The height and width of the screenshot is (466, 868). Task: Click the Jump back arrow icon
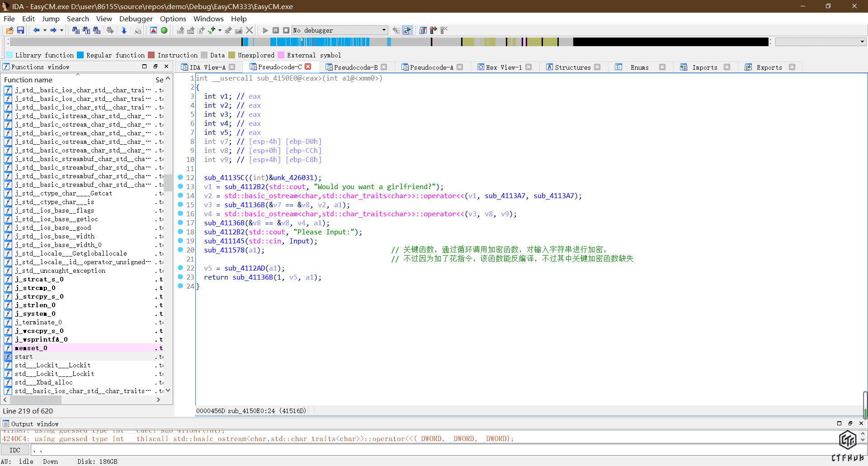(x=36, y=30)
